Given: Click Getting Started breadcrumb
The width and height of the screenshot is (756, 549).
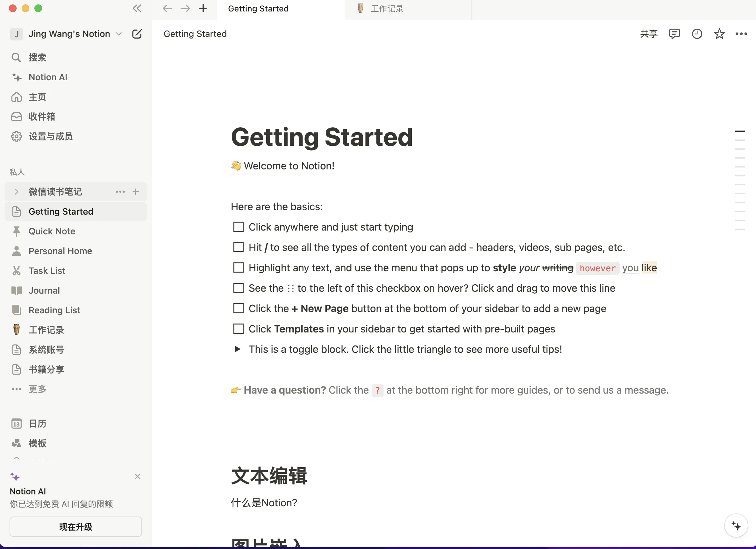Looking at the screenshot, I should click(x=195, y=34).
